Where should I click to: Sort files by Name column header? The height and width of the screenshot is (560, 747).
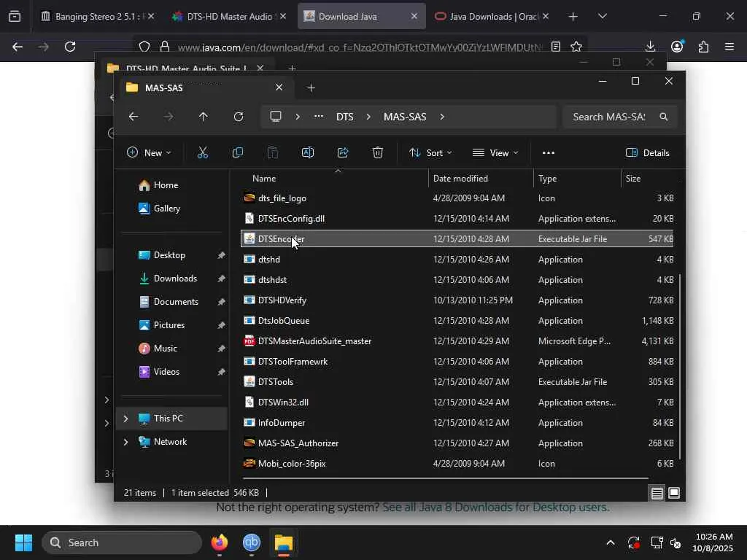(264, 179)
